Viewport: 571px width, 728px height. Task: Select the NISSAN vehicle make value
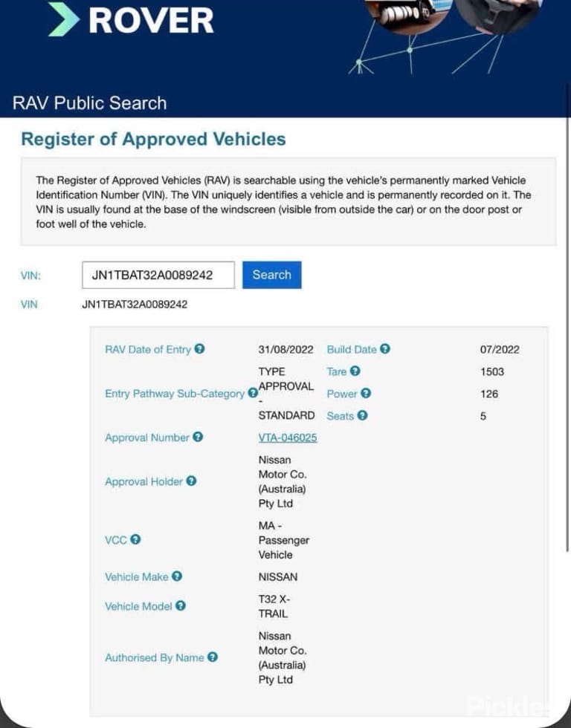pyautogui.click(x=278, y=576)
